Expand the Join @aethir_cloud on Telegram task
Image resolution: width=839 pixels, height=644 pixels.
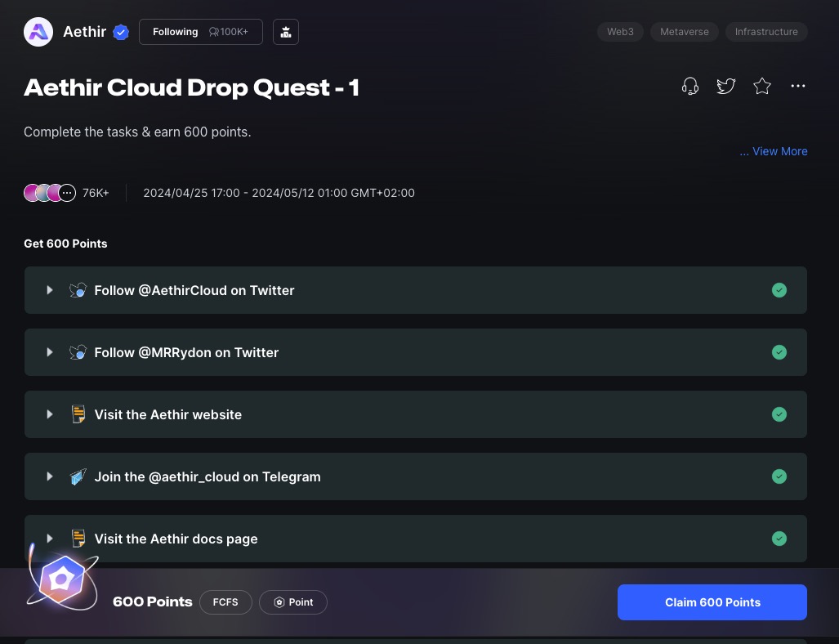coord(50,476)
